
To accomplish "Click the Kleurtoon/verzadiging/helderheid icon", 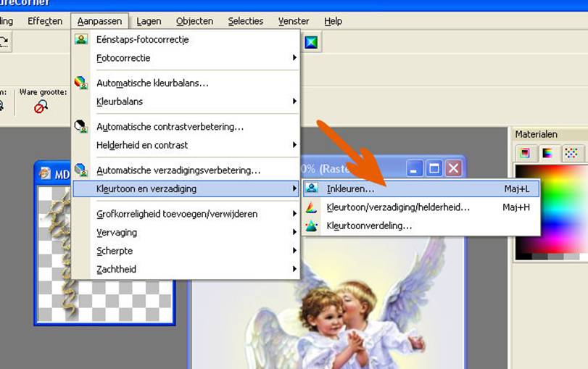I will (312, 207).
